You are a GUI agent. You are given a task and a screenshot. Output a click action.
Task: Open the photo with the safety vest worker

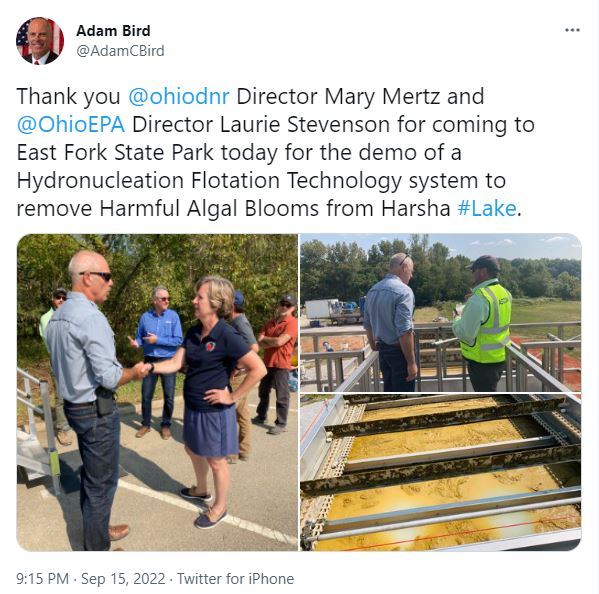pyautogui.click(x=441, y=312)
